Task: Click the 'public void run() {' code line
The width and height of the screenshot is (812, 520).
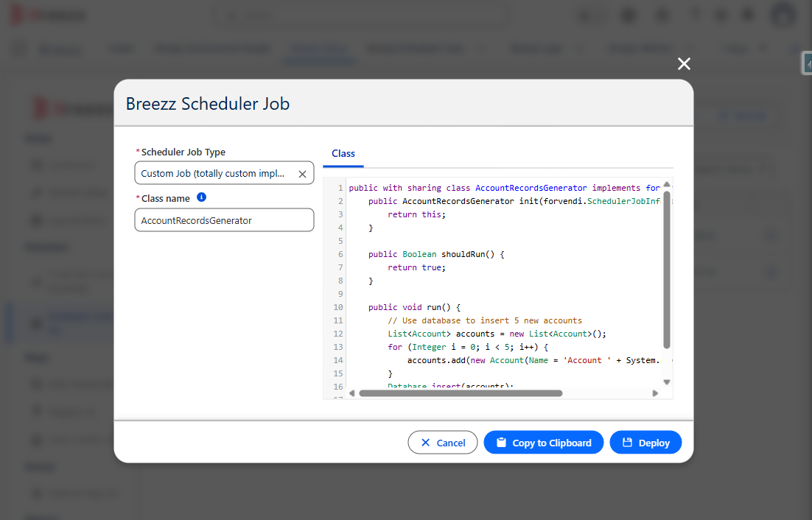Action: 414,307
